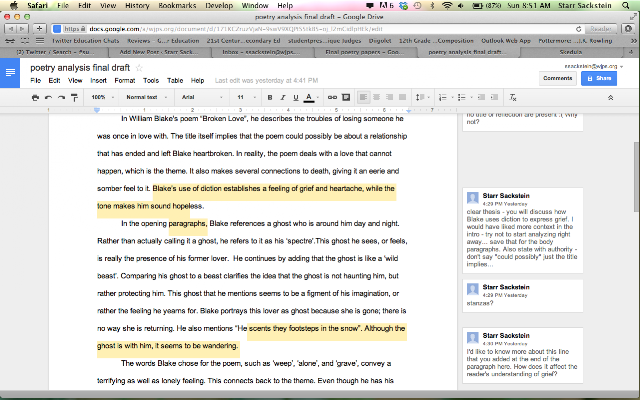Open the text color picker
The height and width of the screenshot is (400, 640).
coord(309,97)
